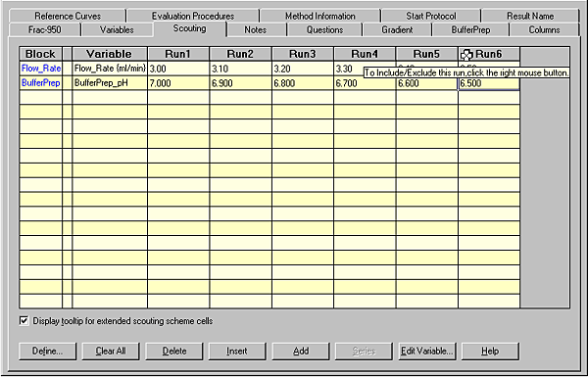Switch to the Gradient tab
588x377 pixels.
pyautogui.click(x=397, y=30)
